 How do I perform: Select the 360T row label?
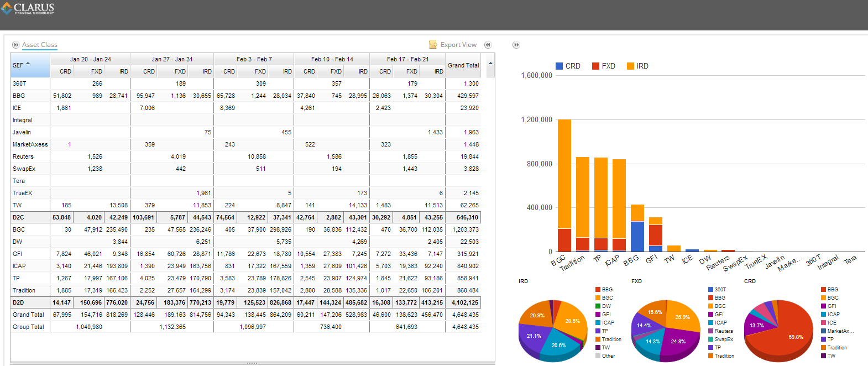click(19, 83)
